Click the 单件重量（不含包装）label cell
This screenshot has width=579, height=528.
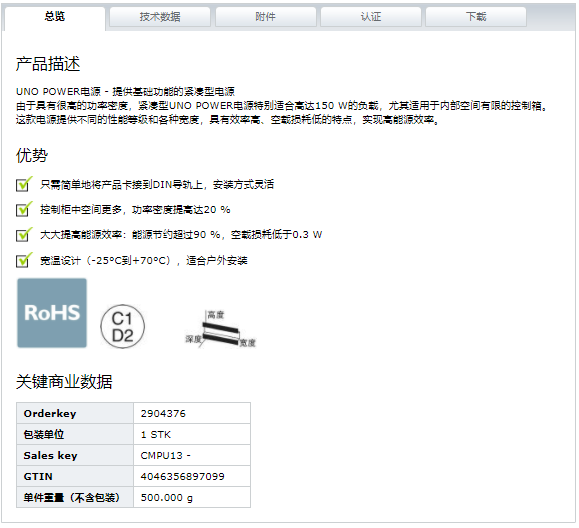pos(75,498)
